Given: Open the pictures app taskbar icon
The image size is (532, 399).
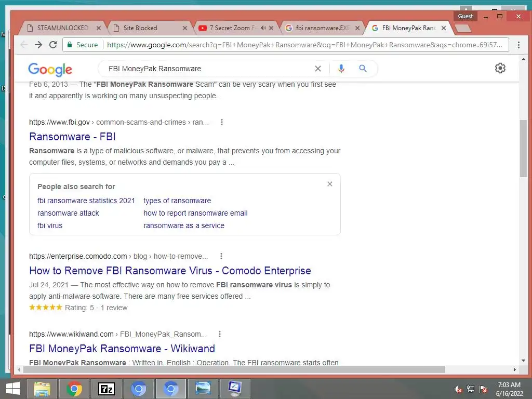Looking at the screenshot, I should click(x=203, y=389).
